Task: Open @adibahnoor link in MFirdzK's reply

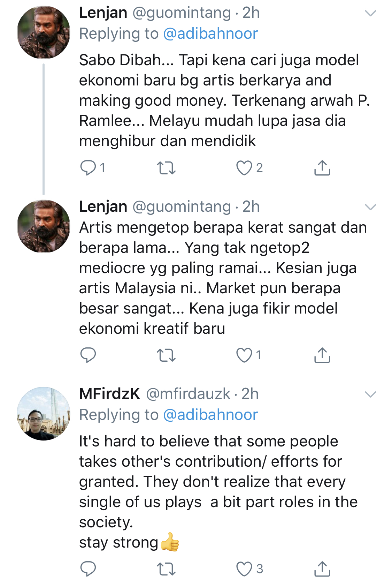Action: tap(210, 415)
